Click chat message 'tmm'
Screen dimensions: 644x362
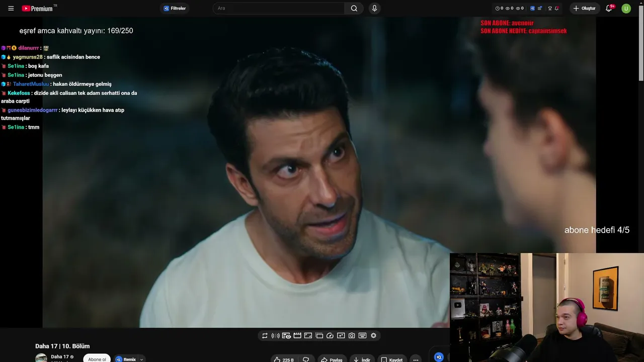pyautogui.click(x=34, y=127)
